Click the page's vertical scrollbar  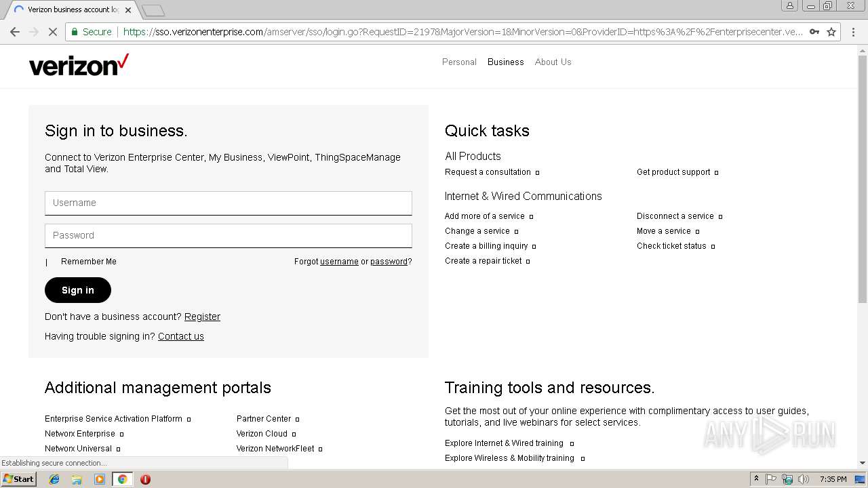(863, 203)
